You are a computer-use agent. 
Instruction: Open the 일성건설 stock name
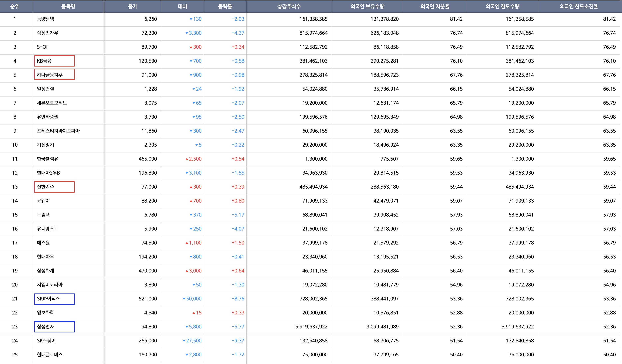(45, 89)
